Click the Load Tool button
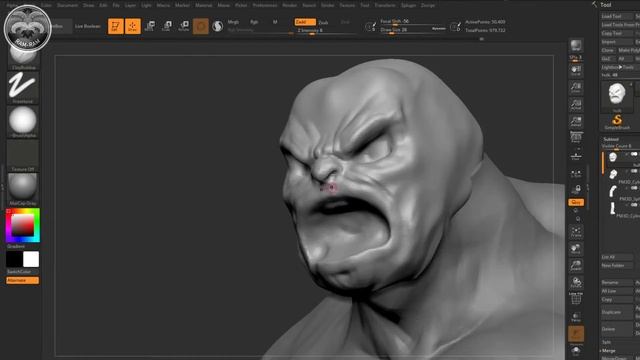 tap(616, 16)
